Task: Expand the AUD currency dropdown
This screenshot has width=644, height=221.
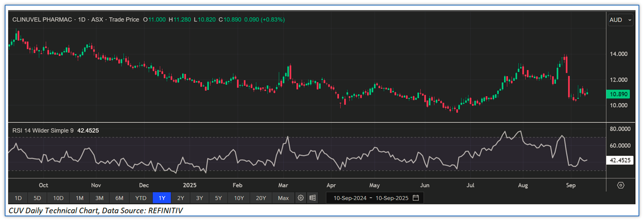Action: pos(620,20)
